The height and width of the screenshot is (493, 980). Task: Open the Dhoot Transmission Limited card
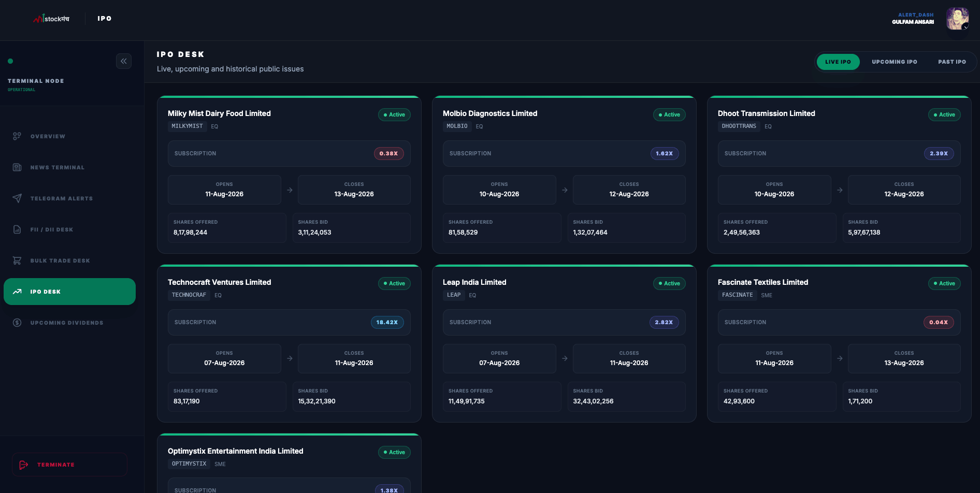click(839, 175)
